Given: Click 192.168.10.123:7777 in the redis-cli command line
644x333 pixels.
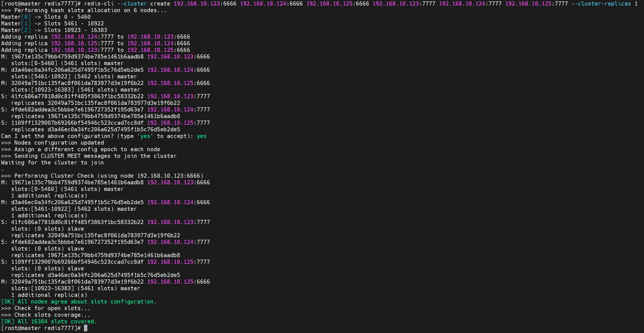Looking at the screenshot, I should 404,4.
